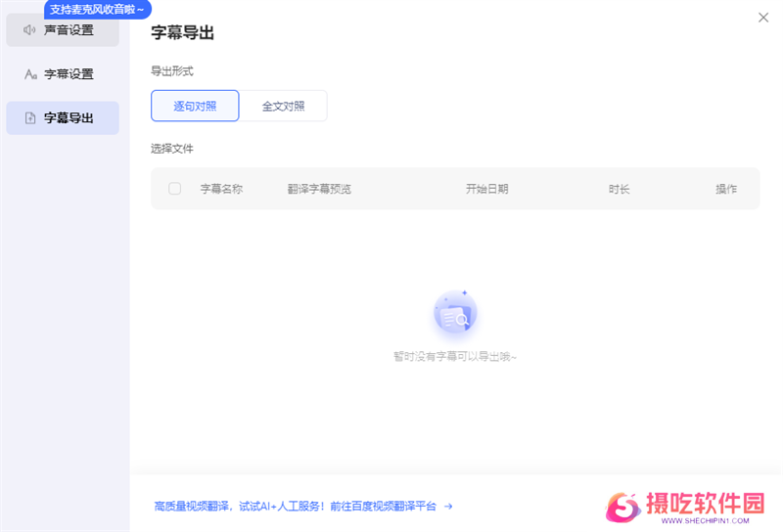Click the 翻译字幕预览 column header
783x532 pixels.
[319, 189]
